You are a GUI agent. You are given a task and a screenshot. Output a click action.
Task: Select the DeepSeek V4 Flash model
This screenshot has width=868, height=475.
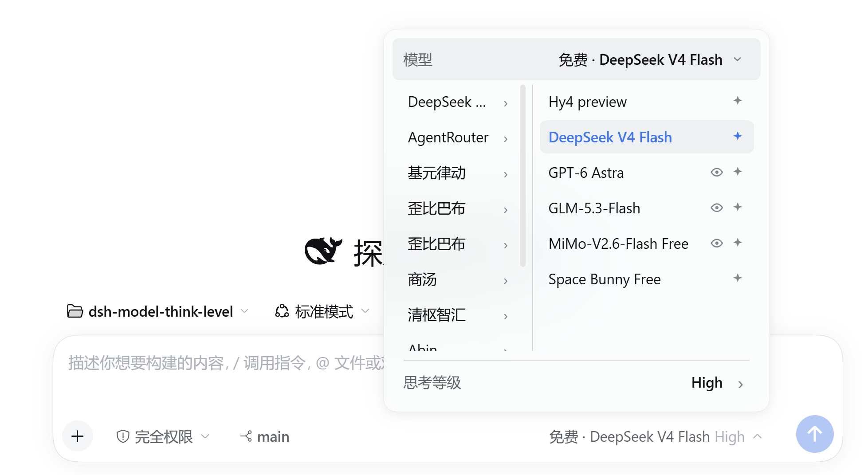coord(647,137)
